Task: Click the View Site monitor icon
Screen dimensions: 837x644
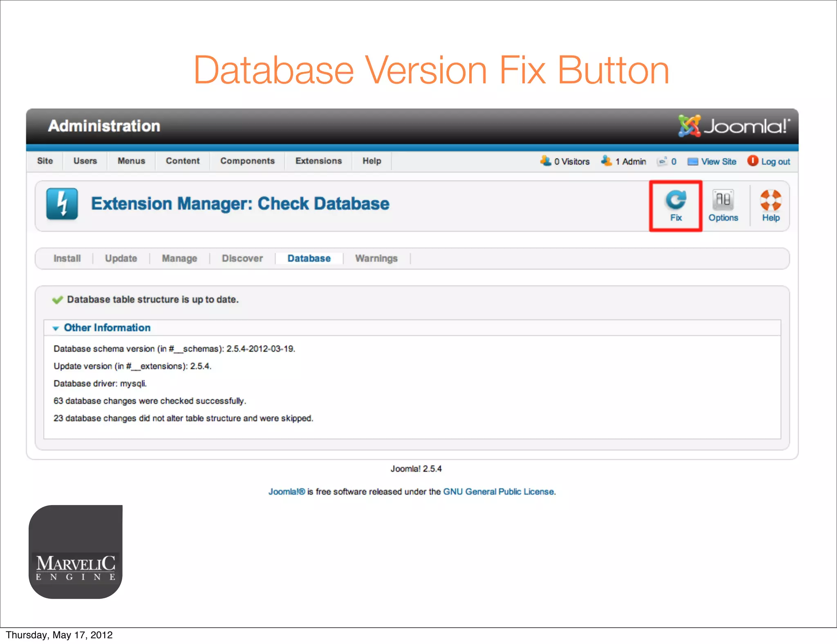Action: [693, 162]
